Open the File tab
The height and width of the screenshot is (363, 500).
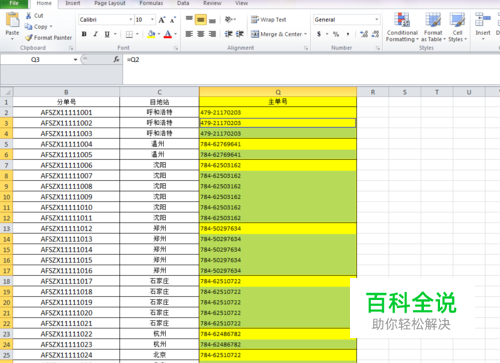[x=14, y=3]
